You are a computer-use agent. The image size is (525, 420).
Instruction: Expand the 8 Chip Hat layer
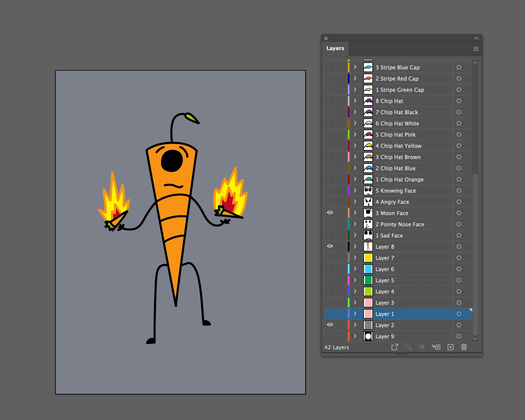click(355, 101)
